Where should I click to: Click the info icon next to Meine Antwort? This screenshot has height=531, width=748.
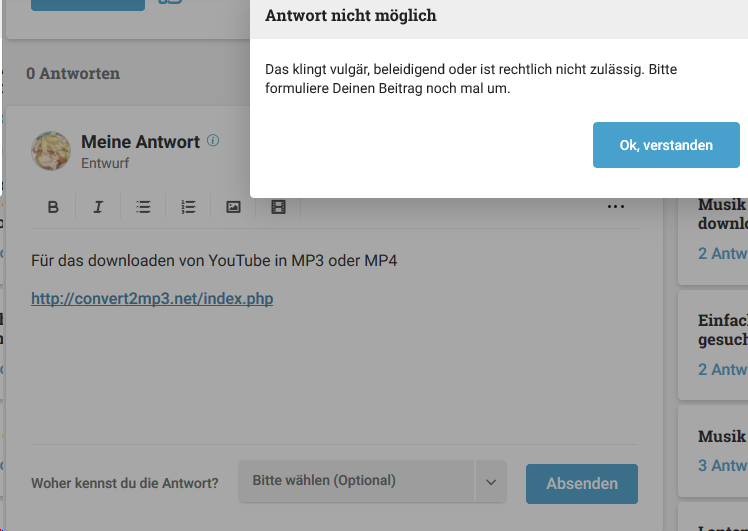[x=213, y=140]
